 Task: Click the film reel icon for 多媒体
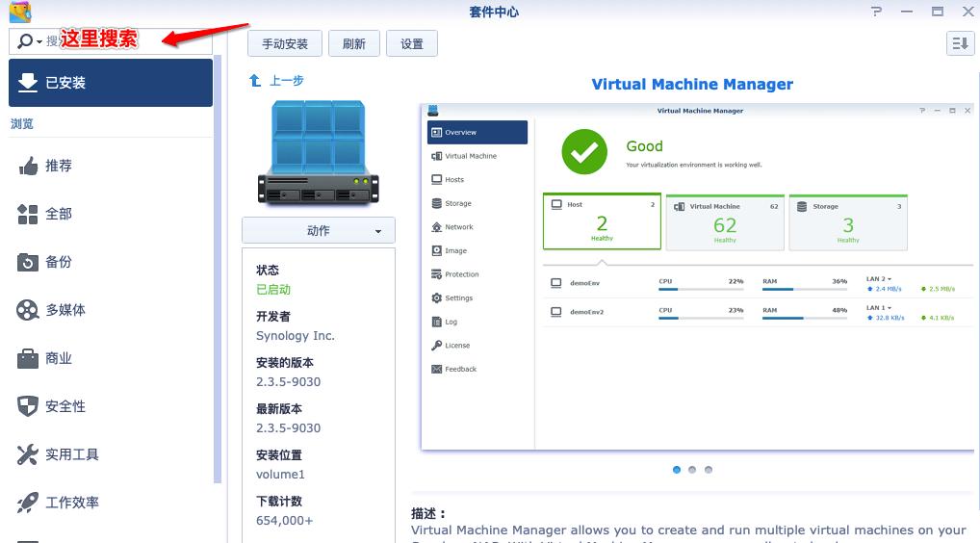click(x=28, y=310)
